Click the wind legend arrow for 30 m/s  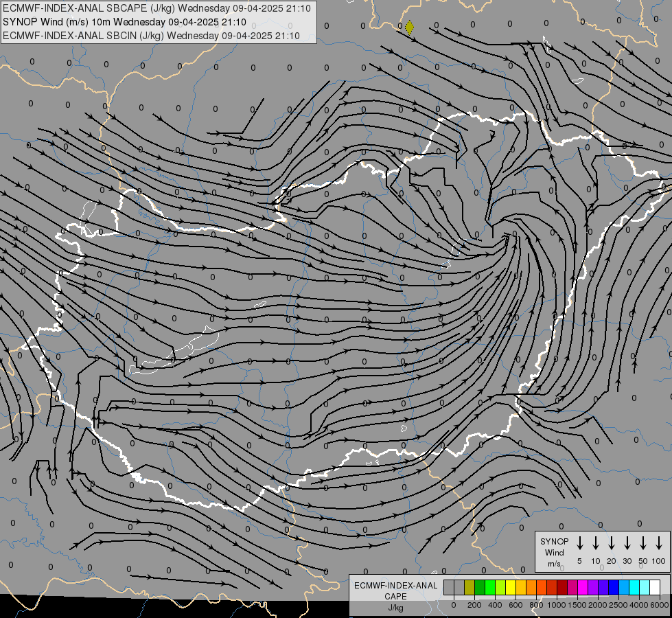pyautogui.click(x=627, y=543)
